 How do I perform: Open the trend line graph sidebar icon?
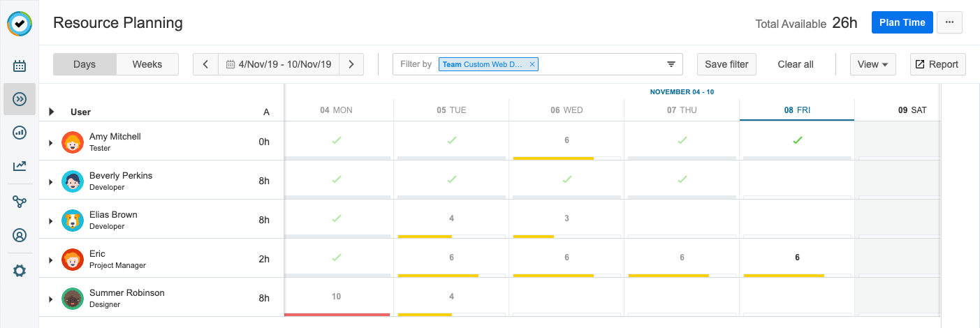coord(20,166)
